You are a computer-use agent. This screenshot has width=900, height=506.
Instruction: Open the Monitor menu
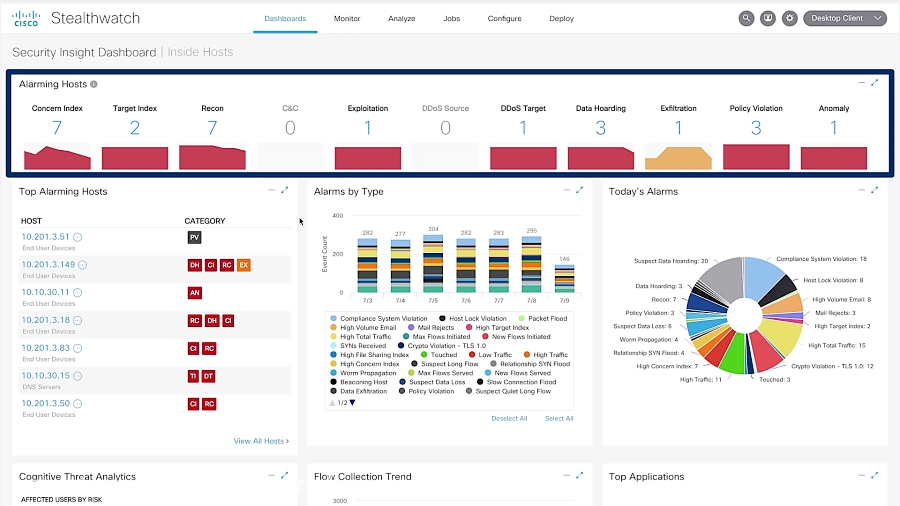(x=347, y=18)
